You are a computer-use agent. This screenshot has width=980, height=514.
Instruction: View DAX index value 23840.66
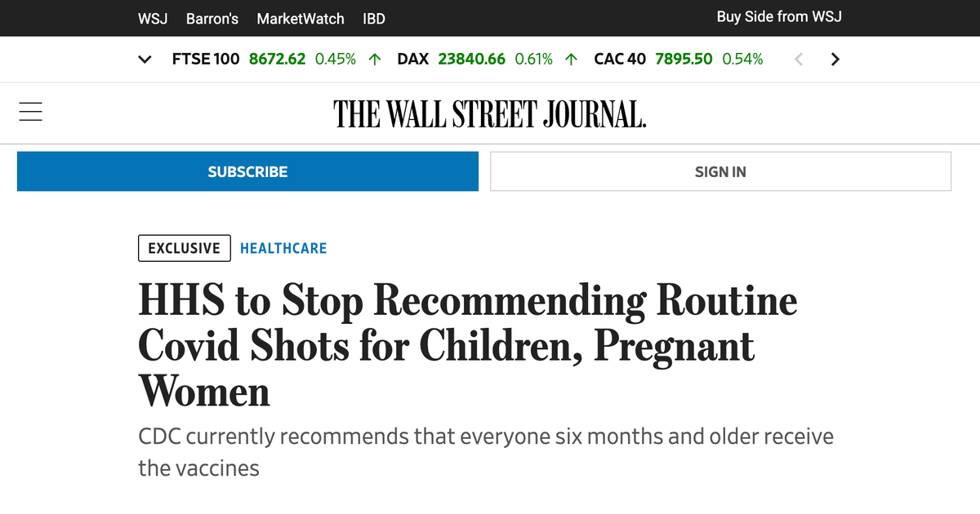(472, 59)
